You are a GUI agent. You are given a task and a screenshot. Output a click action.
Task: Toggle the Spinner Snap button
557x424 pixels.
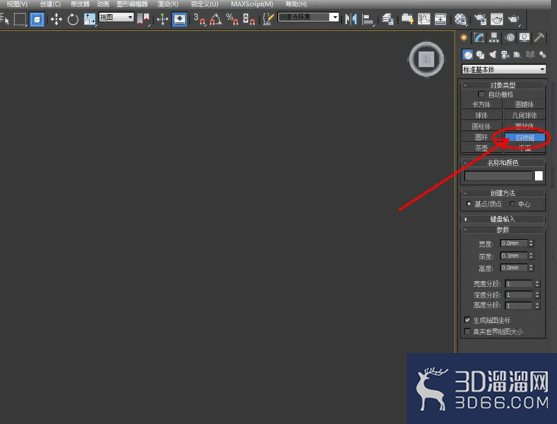[x=249, y=19]
